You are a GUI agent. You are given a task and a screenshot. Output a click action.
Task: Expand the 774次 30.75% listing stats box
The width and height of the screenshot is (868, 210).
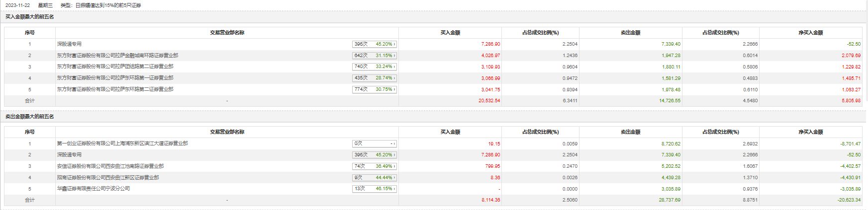click(x=374, y=89)
